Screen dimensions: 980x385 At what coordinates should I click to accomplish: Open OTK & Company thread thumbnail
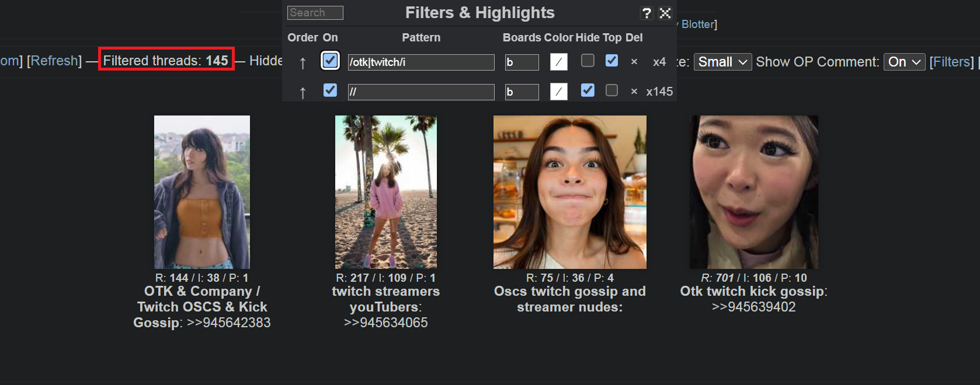pos(202,192)
